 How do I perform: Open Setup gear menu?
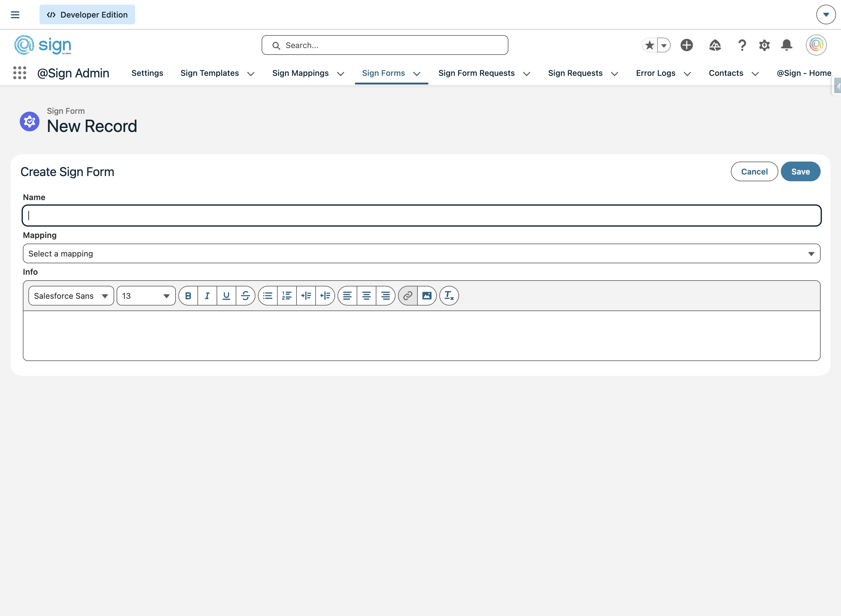pos(764,45)
